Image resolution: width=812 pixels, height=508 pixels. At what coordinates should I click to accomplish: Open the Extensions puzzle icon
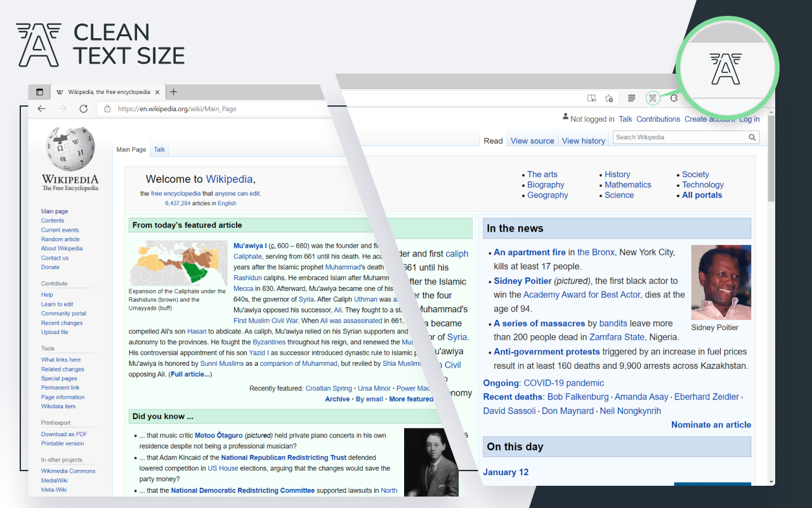(x=674, y=98)
